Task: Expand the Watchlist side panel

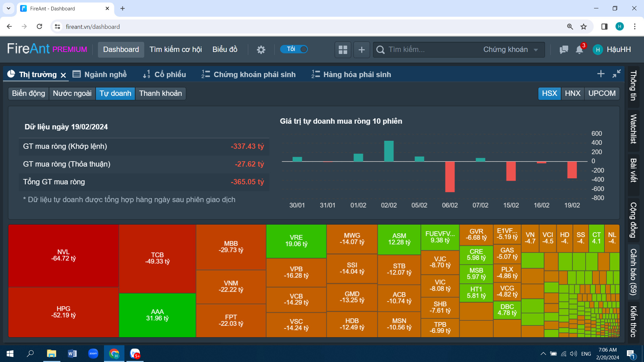Action: [633, 129]
